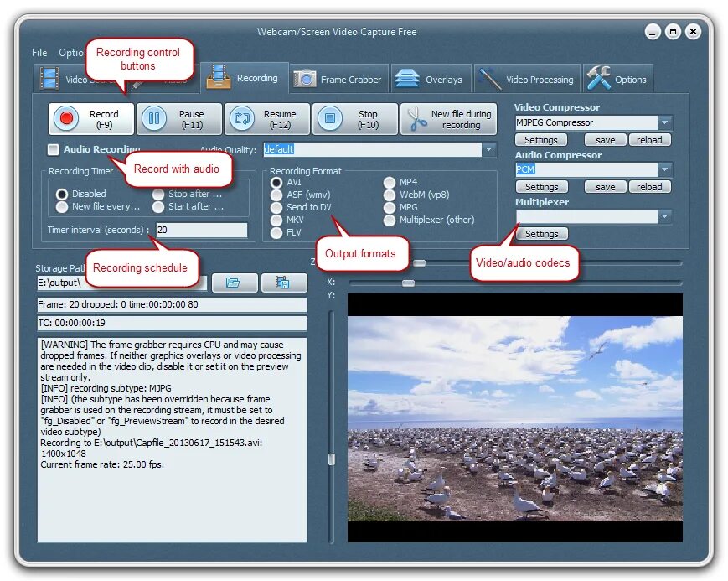
Task: Open the Video Compressor dropdown
Action: click(x=665, y=122)
